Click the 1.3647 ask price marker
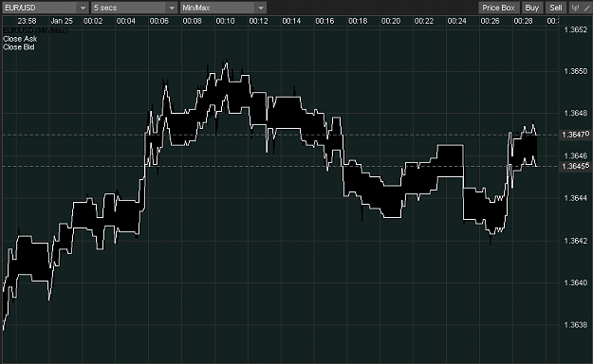 [x=576, y=135]
